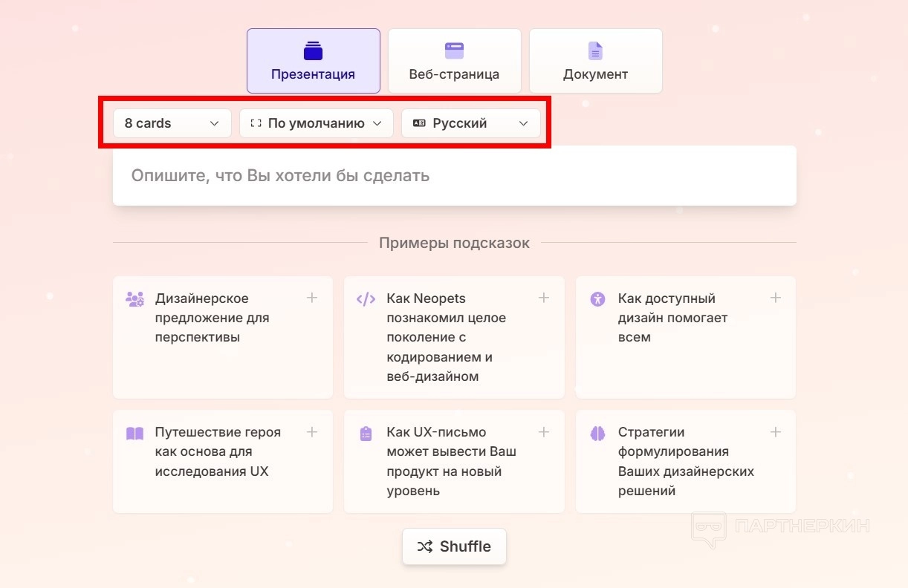The height and width of the screenshot is (588, 908).
Task: Add the Neopets prompt using its plus icon
Action: [544, 298]
